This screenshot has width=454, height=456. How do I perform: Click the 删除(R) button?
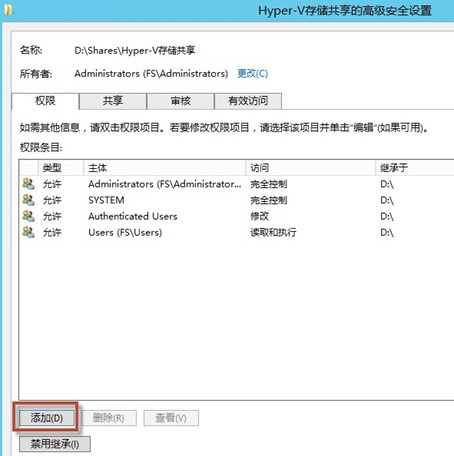point(109,418)
